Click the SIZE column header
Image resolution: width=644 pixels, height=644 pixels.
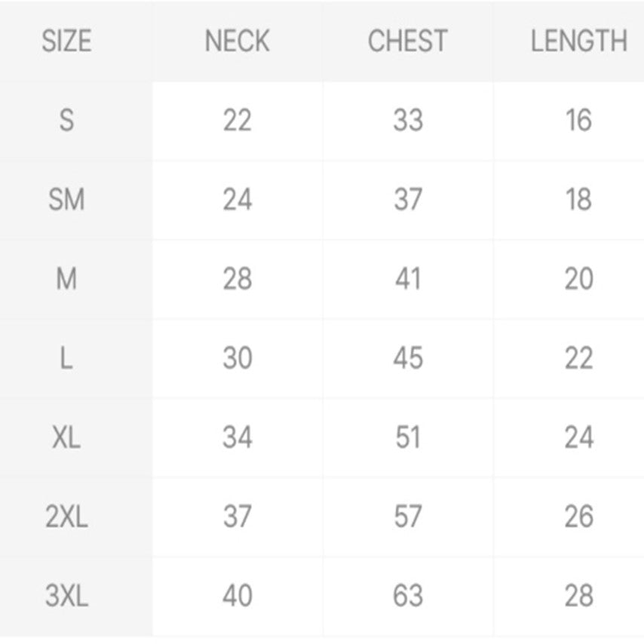tap(66, 41)
